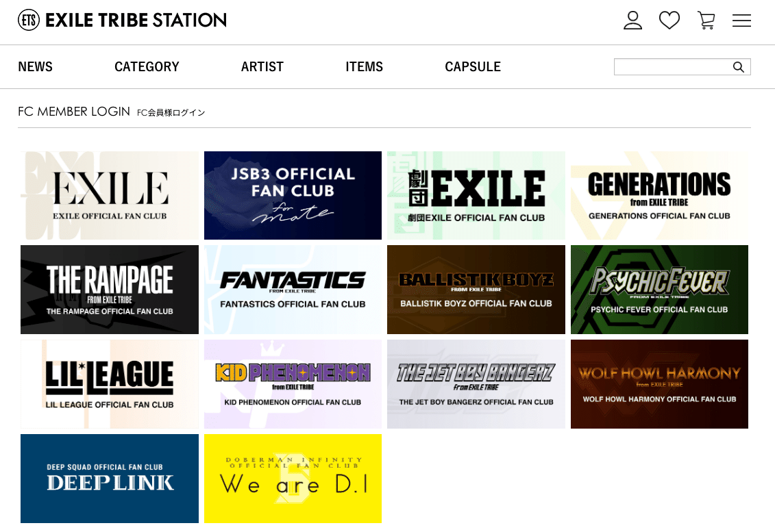Select the KID PHENOMENON Official Fan Club banner
Viewport: 775px width, 532px height.
coord(293,384)
